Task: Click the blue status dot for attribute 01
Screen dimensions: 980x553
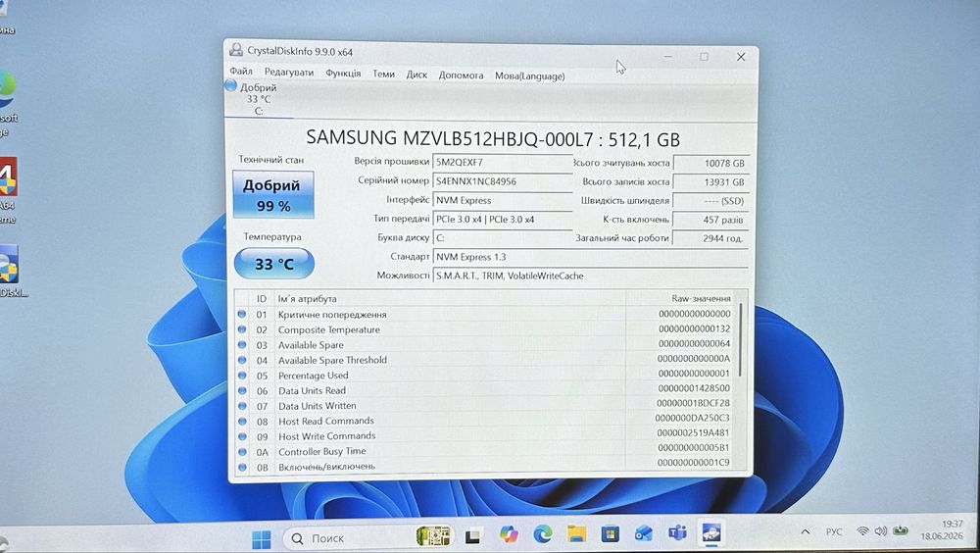Action: tap(242, 314)
